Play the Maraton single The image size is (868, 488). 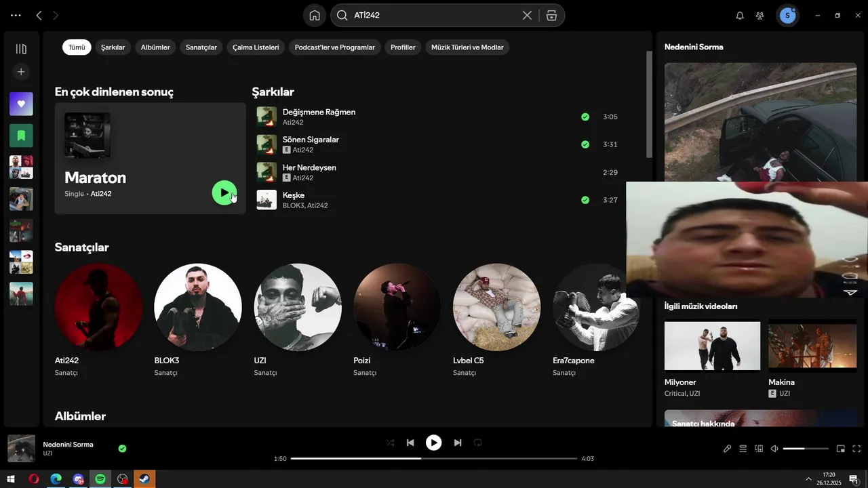click(224, 192)
